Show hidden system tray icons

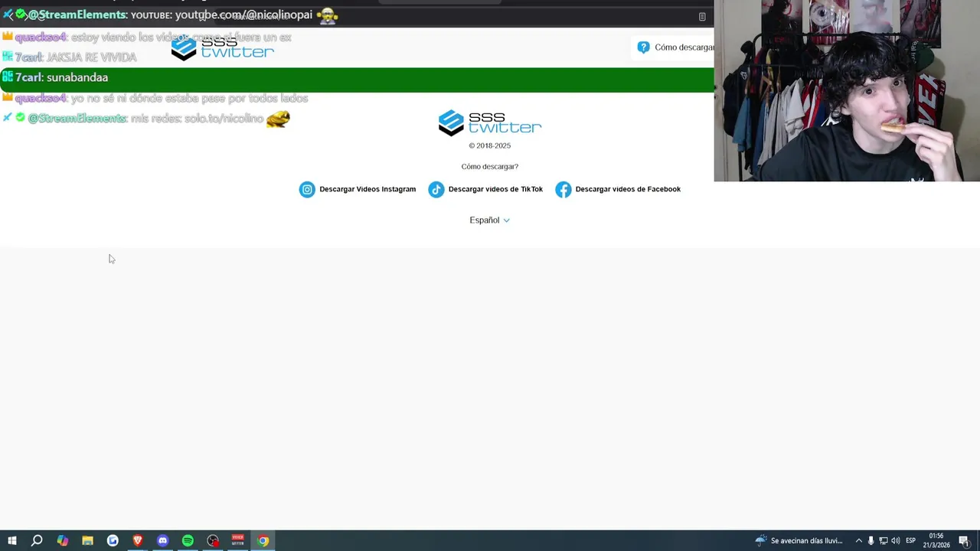pos(858,540)
